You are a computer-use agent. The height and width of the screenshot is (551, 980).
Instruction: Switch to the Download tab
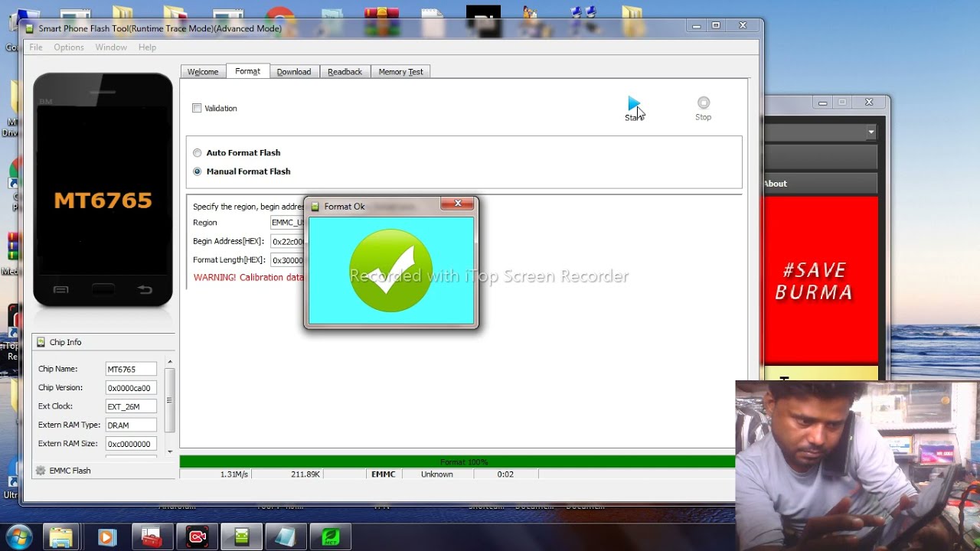point(294,71)
